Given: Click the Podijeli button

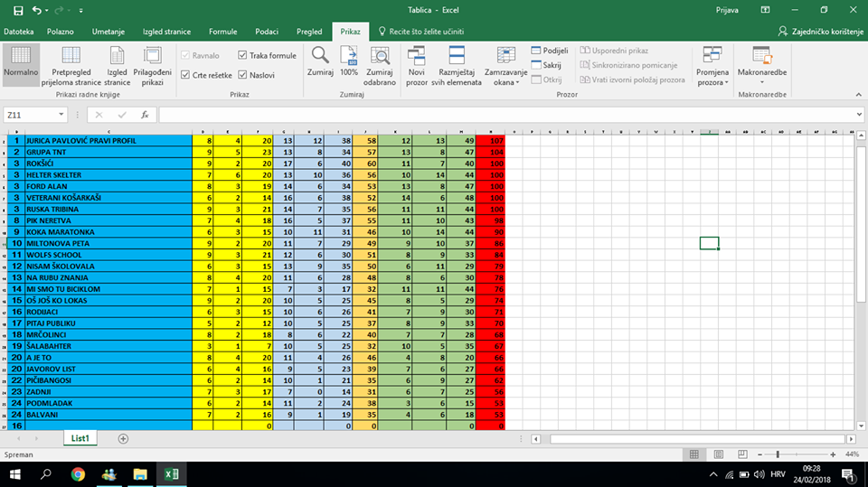Looking at the screenshot, I should click(549, 51).
